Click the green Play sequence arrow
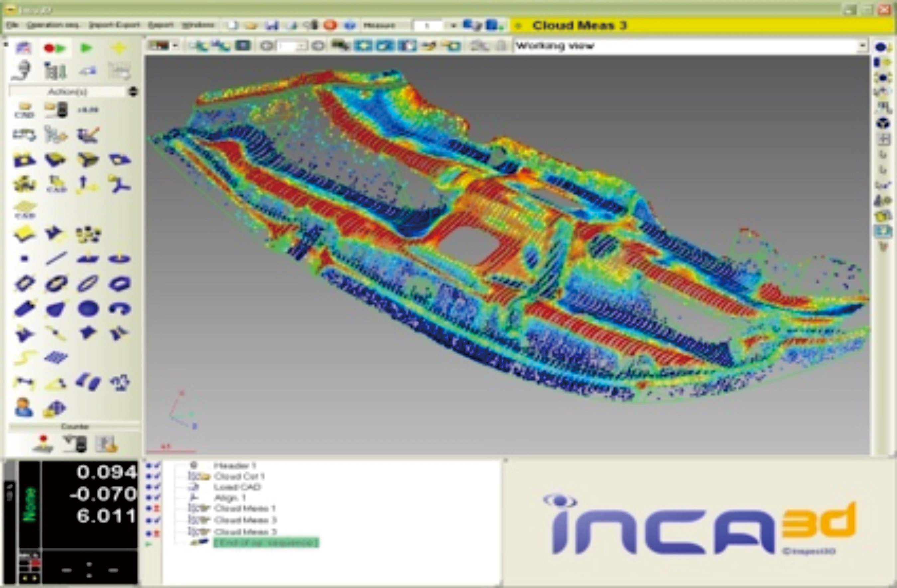Screen dimensions: 897x588 86,48
